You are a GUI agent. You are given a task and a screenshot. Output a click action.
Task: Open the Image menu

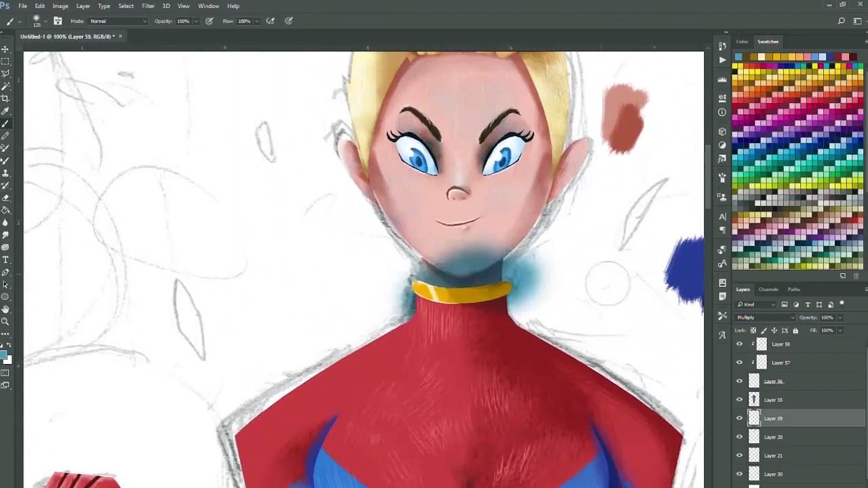click(x=60, y=6)
